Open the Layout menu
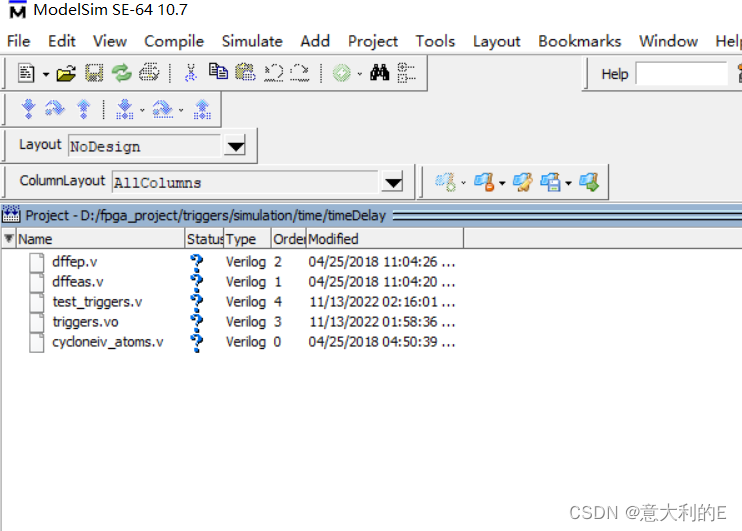742x531 pixels. pos(496,41)
